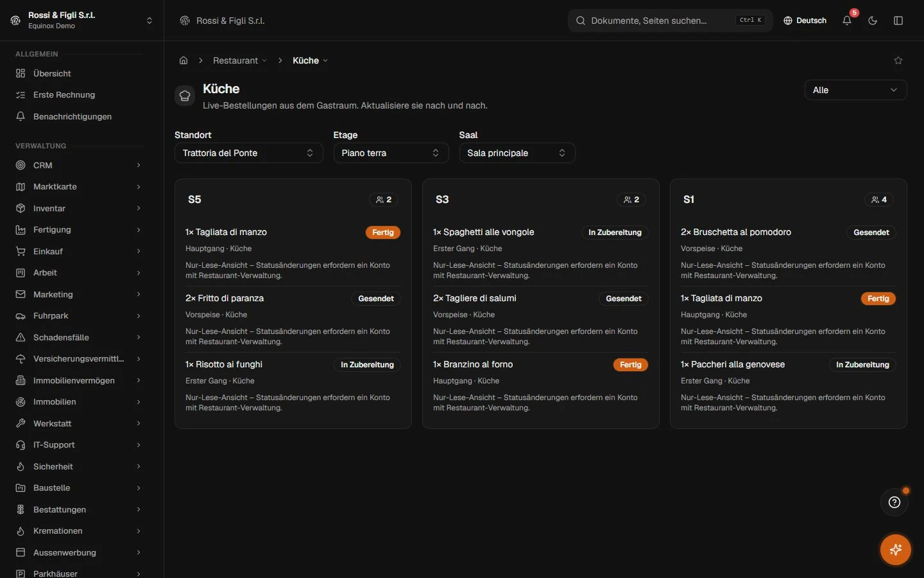Open Fuhrpark in the sidebar
The width and height of the screenshot is (924, 578).
[78, 316]
